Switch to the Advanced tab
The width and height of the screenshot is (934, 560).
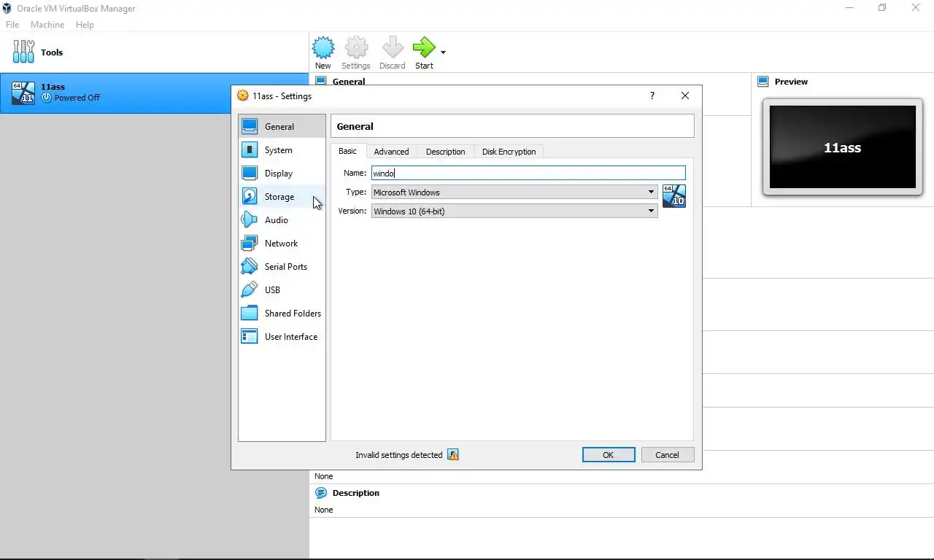(391, 152)
